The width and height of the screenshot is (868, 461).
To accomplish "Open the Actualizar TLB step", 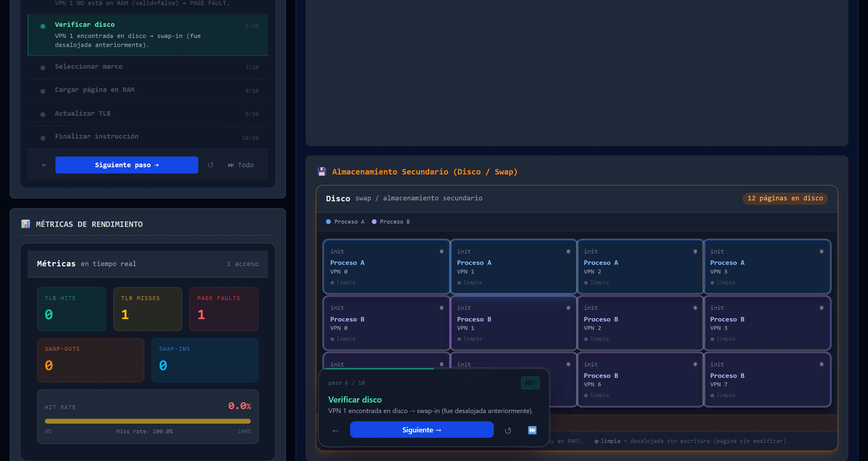I will point(148,114).
